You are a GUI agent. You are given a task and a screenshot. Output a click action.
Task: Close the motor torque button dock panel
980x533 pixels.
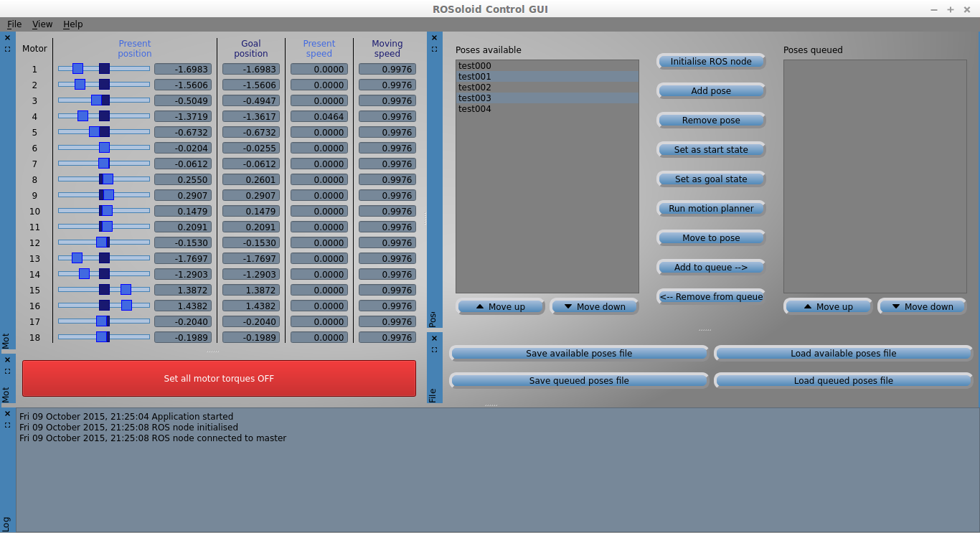click(7, 359)
